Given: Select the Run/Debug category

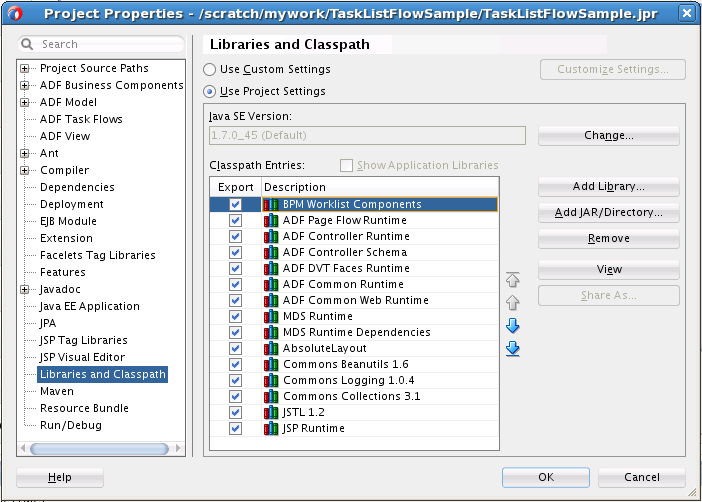Looking at the screenshot, I should tap(71, 425).
